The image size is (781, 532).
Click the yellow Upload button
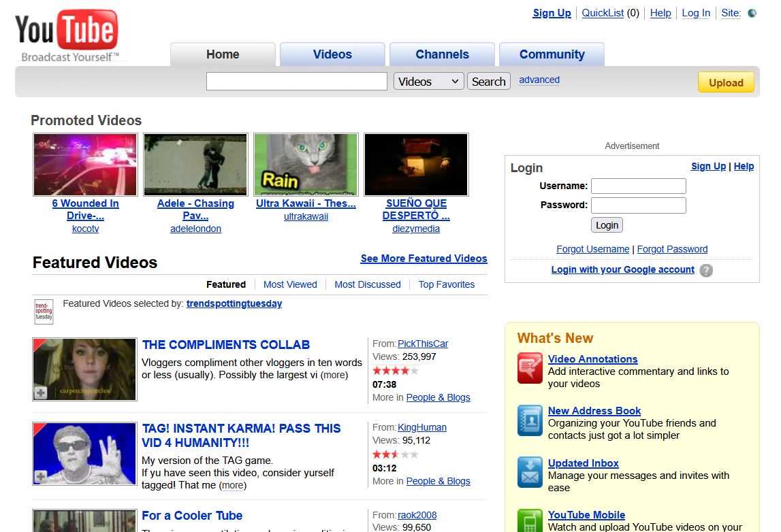[726, 82]
